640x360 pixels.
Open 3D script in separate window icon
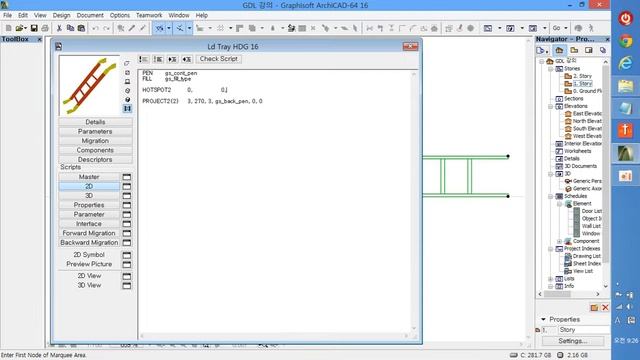(x=127, y=196)
